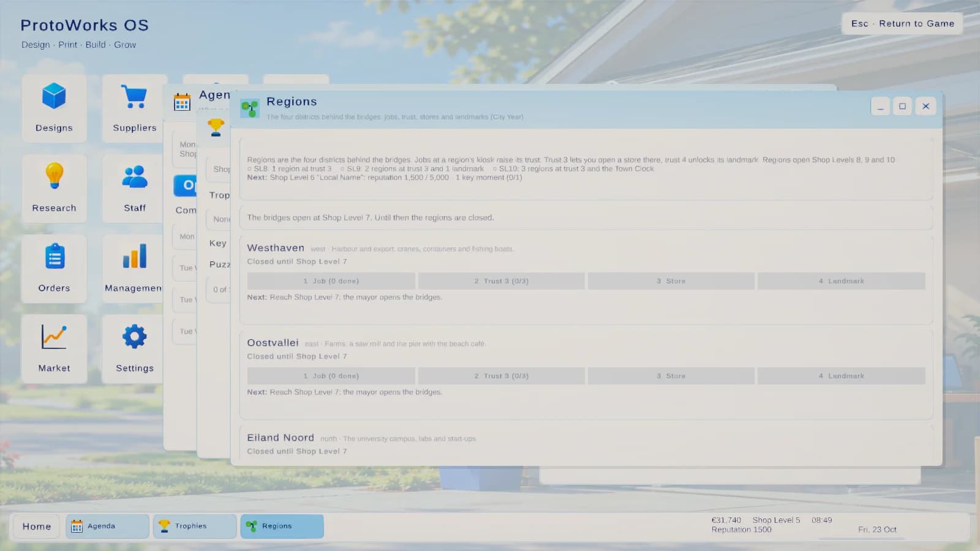Click Oostvallei's Trust 3 (0/3) step
Image resolution: width=980 pixels, height=551 pixels.
point(501,376)
